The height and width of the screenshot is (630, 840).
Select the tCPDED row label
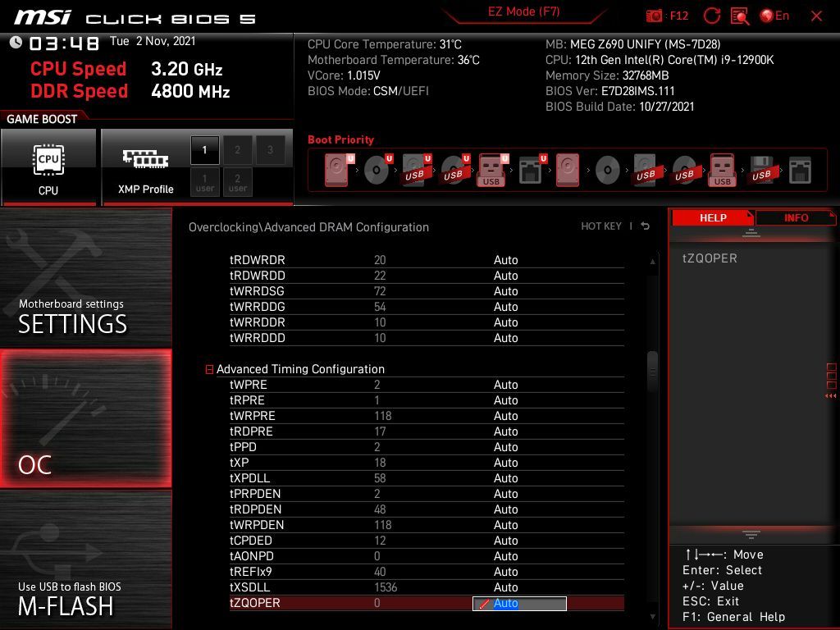pos(251,541)
